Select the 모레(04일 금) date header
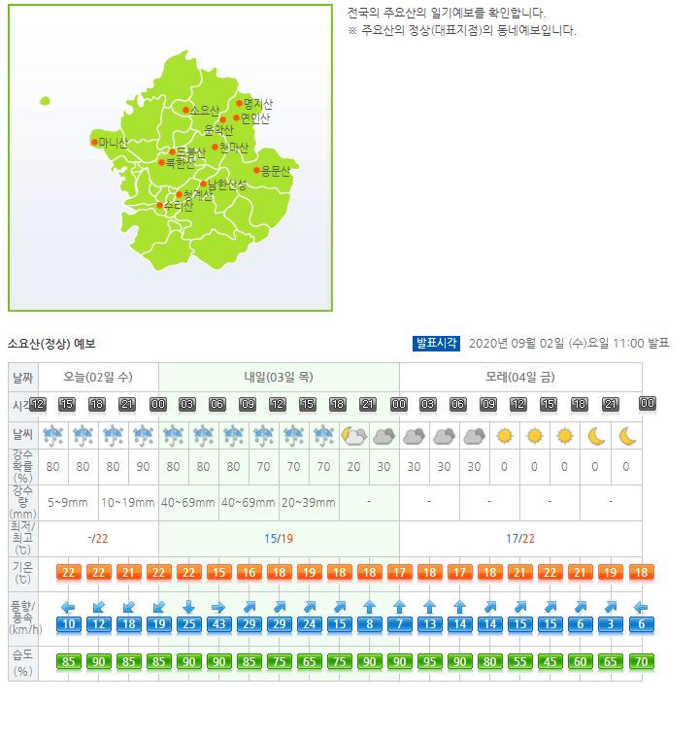Viewport: 700px width, 735px height. click(520, 377)
